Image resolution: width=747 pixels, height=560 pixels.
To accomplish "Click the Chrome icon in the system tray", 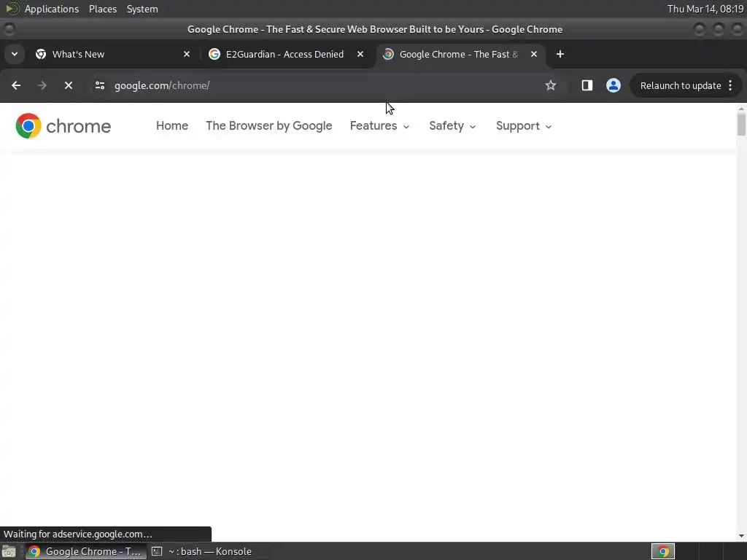I will click(x=663, y=551).
